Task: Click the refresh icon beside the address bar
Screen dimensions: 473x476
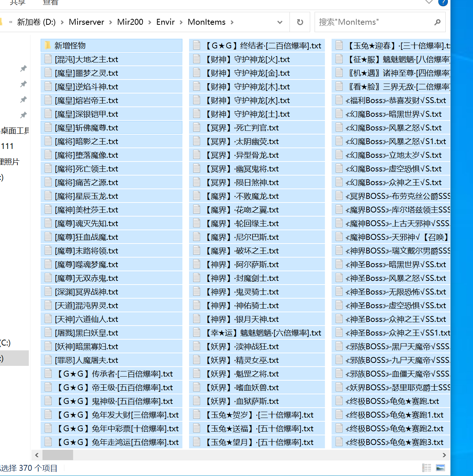Action: pos(300,22)
